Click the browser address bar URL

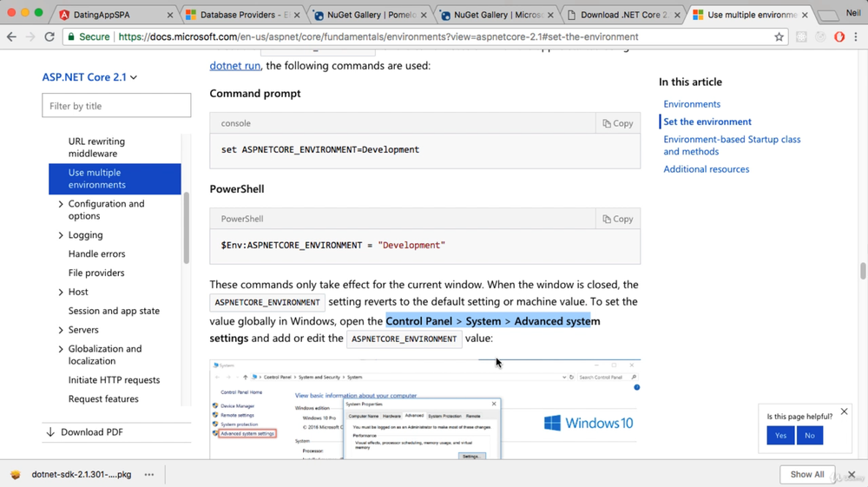tap(378, 36)
